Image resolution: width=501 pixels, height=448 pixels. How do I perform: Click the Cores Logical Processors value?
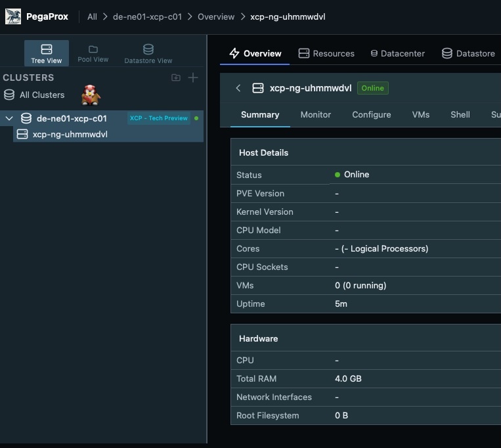coord(381,248)
